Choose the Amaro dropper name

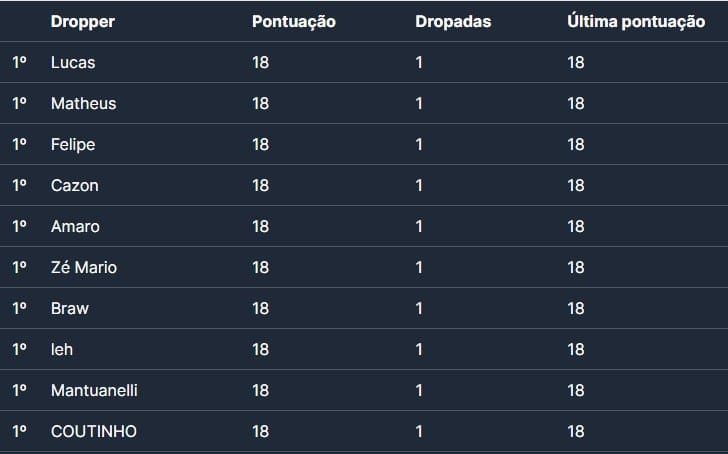(75, 227)
